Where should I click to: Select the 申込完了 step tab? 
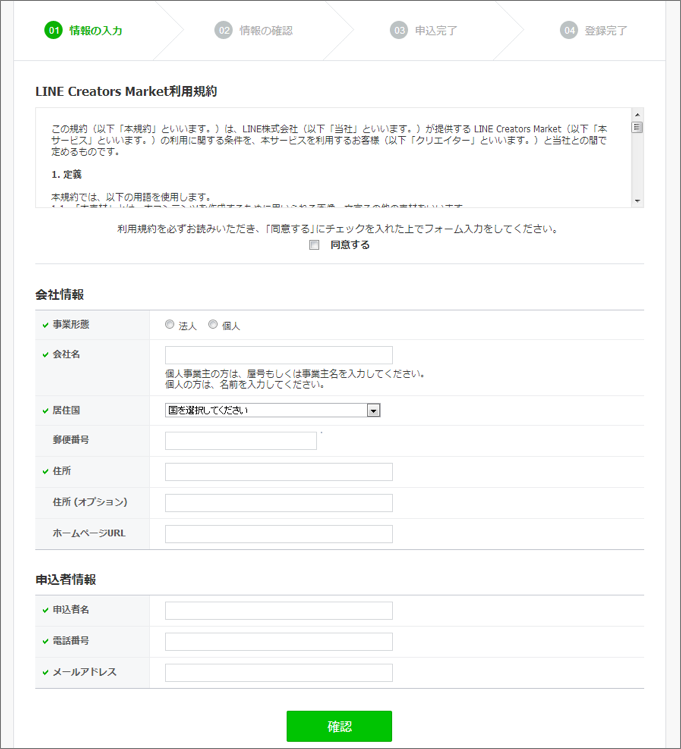436,30
